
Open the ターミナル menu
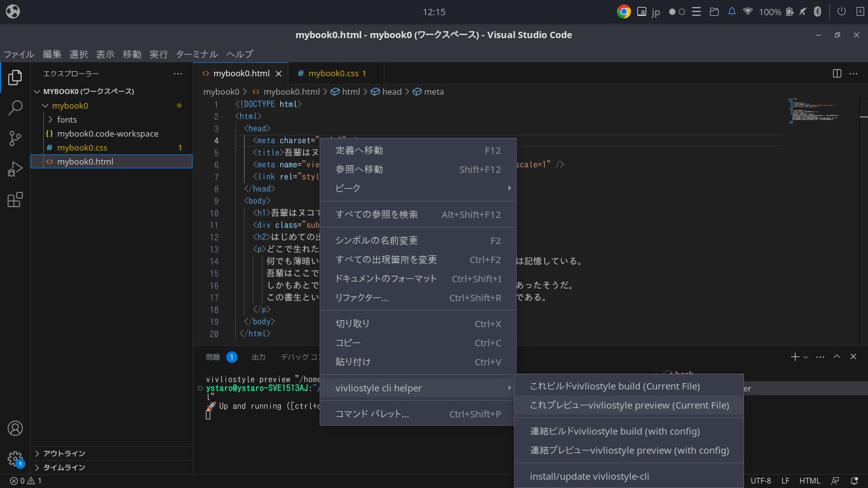click(197, 54)
